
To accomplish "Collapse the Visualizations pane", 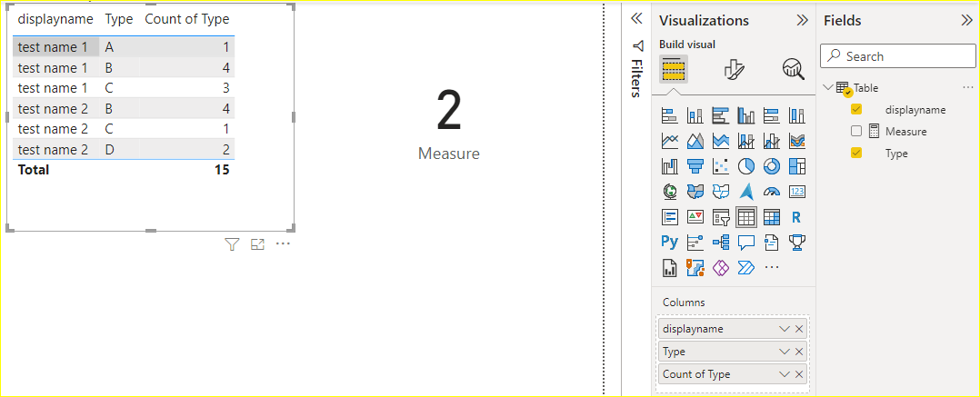I will pyautogui.click(x=803, y=20).
